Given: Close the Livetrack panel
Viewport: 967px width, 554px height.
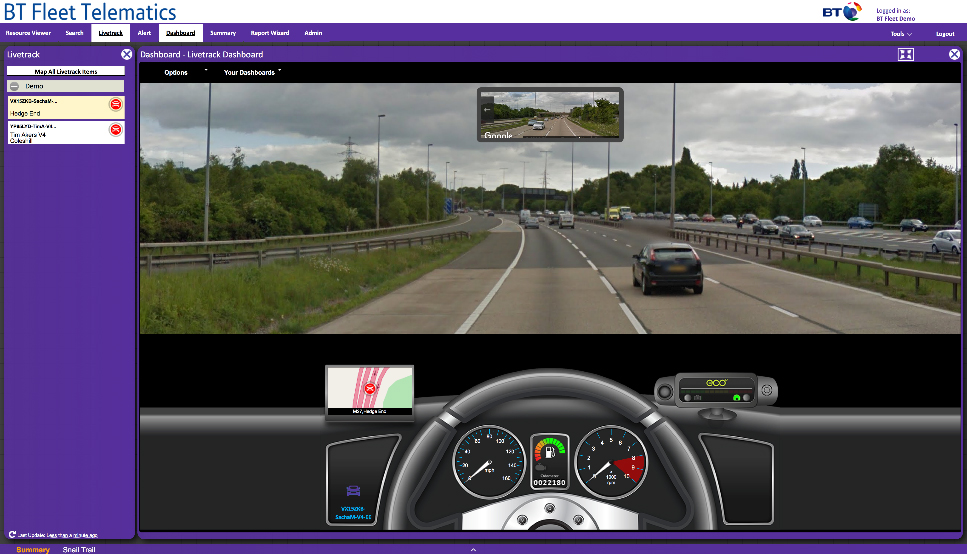Looking at the screenshot, I should 126,54.
